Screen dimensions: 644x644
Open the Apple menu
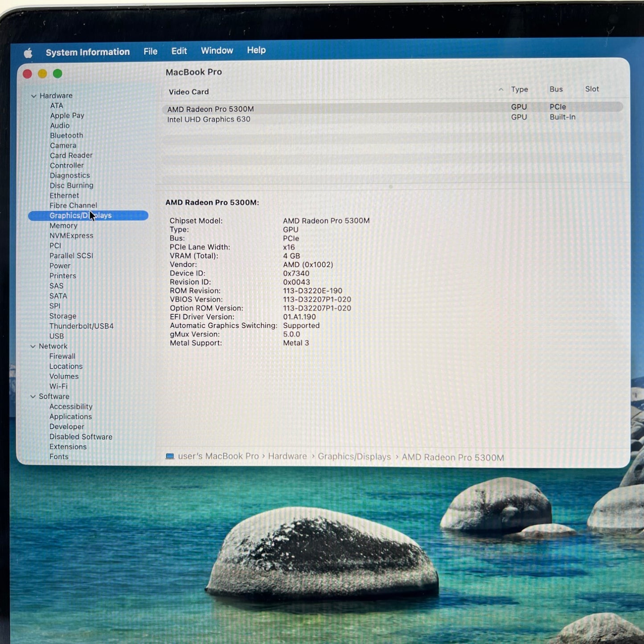[x=28, y=53]
